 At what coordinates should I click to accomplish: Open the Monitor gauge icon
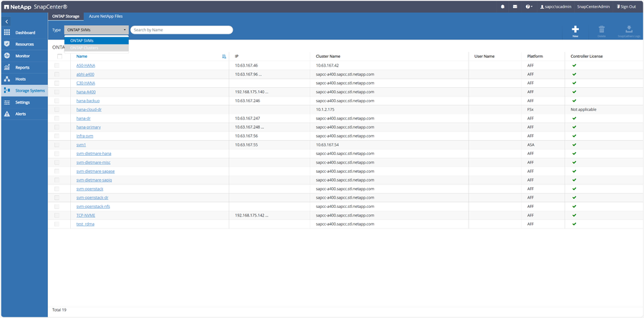[7, 56]
